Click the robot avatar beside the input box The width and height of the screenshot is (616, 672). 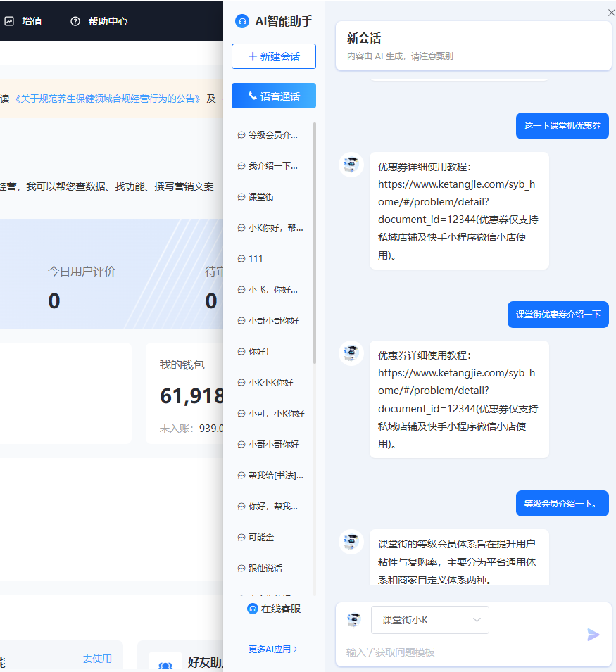coord(353,619)
